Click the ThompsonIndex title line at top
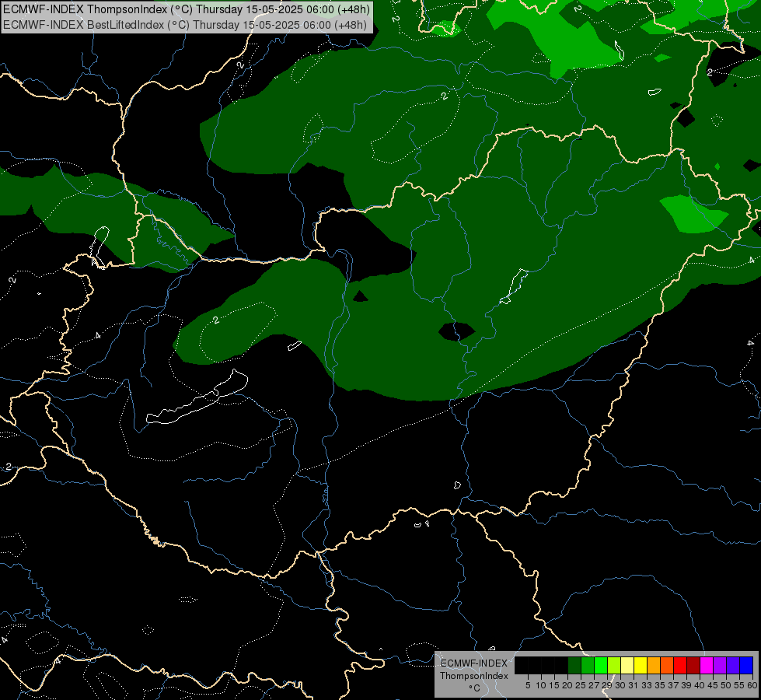 tap(187, 9)
